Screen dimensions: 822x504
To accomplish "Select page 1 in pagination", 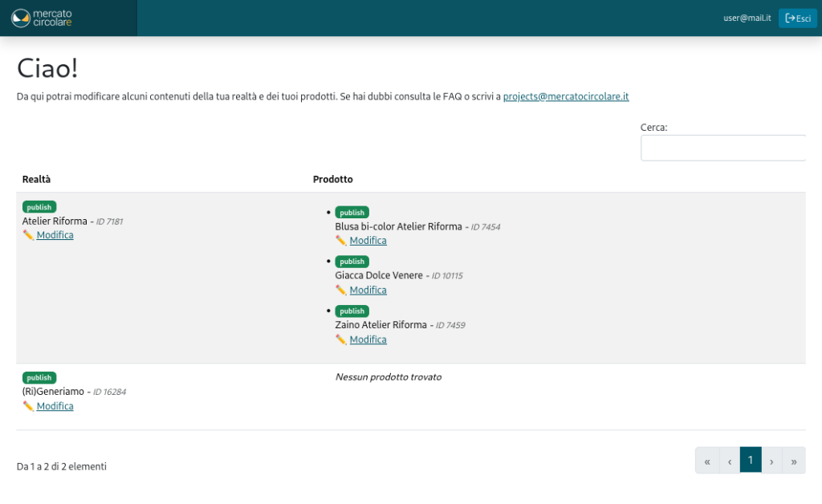I will (x=751, y=460).
